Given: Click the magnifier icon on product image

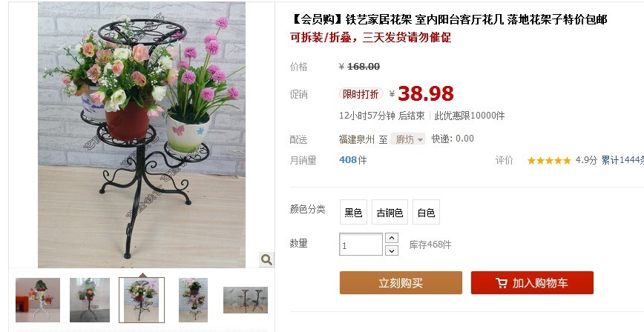Looking at the screenshot, I should 266,259.
